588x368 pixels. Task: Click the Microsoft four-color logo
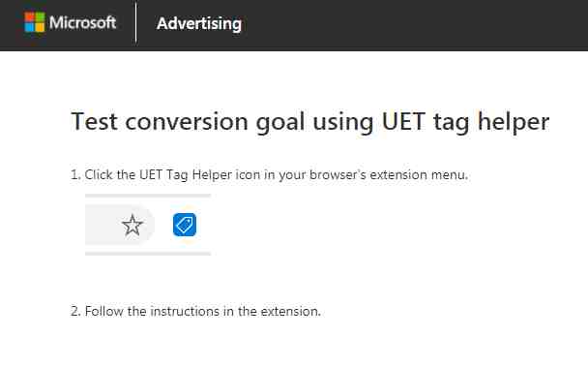[x=35, y=22]
